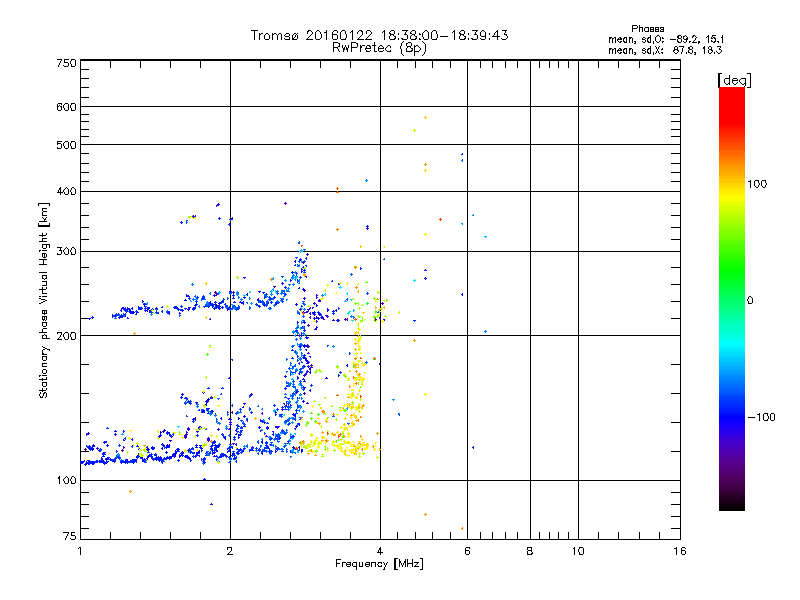Viewport: 800px width, 600px height.
Task: Click the 'mean, sd,O: -89.2, 15.1' statistic
Action: [x=666, y=39]
